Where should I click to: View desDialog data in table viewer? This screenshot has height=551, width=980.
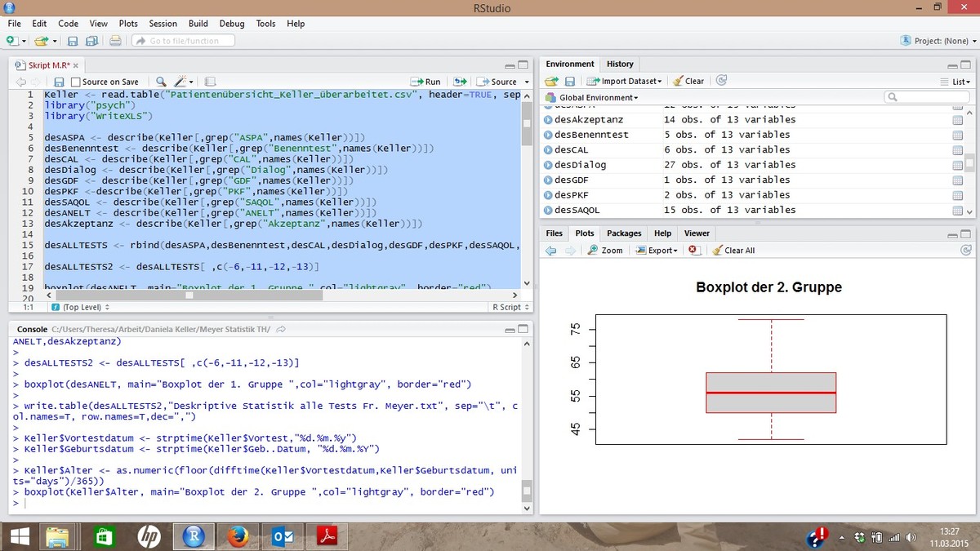[x=957, y=165]
